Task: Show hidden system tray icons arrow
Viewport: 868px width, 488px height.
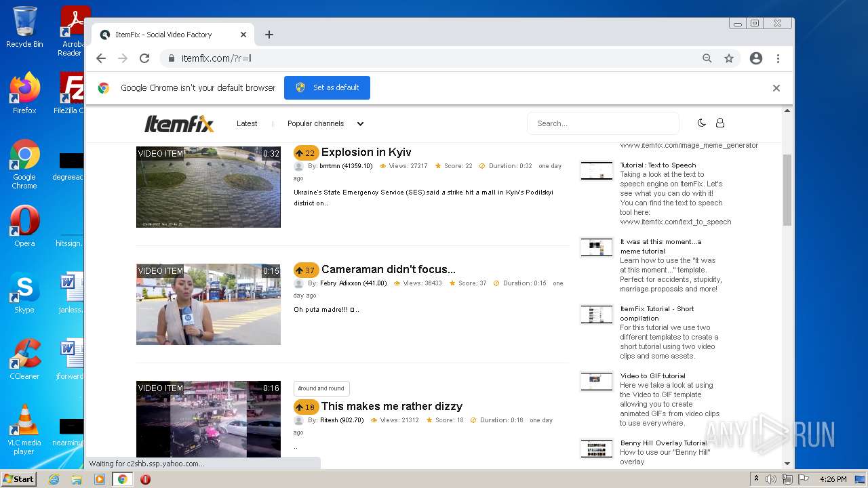Action: coord(757,479)
